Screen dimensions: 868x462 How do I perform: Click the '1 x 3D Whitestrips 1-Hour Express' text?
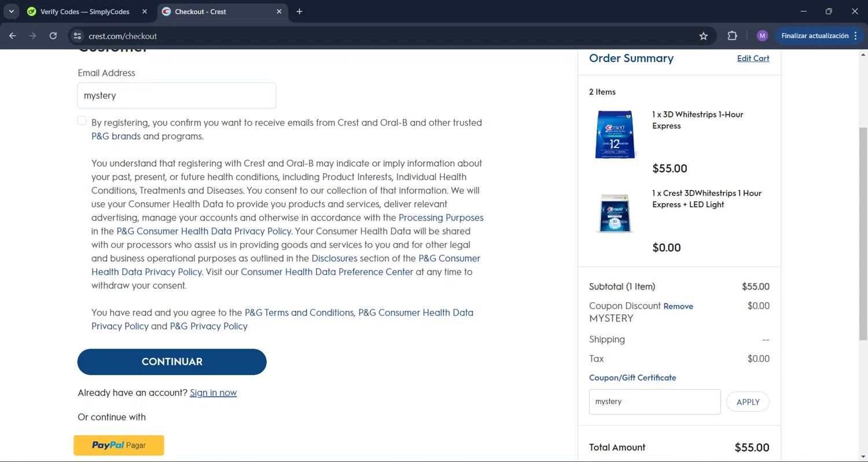point(697,120)
